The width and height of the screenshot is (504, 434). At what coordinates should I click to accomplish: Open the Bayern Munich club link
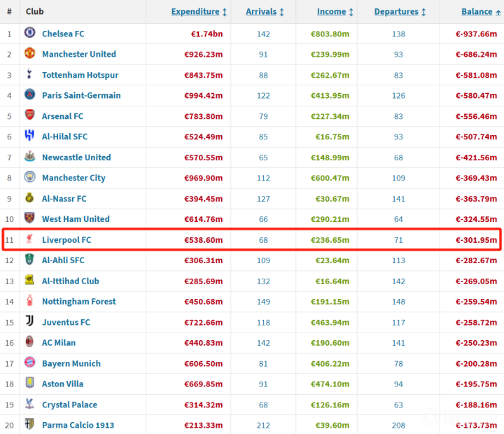click(71, 363)
